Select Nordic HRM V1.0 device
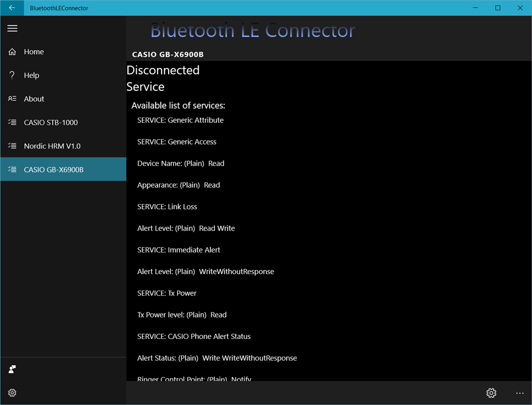Viewport: 532px width, 405px height. point(64,145)
